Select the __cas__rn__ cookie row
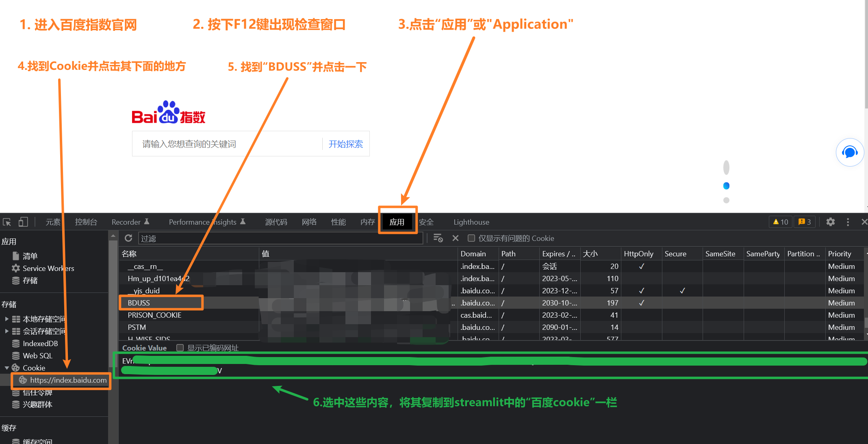 (491, 266)
